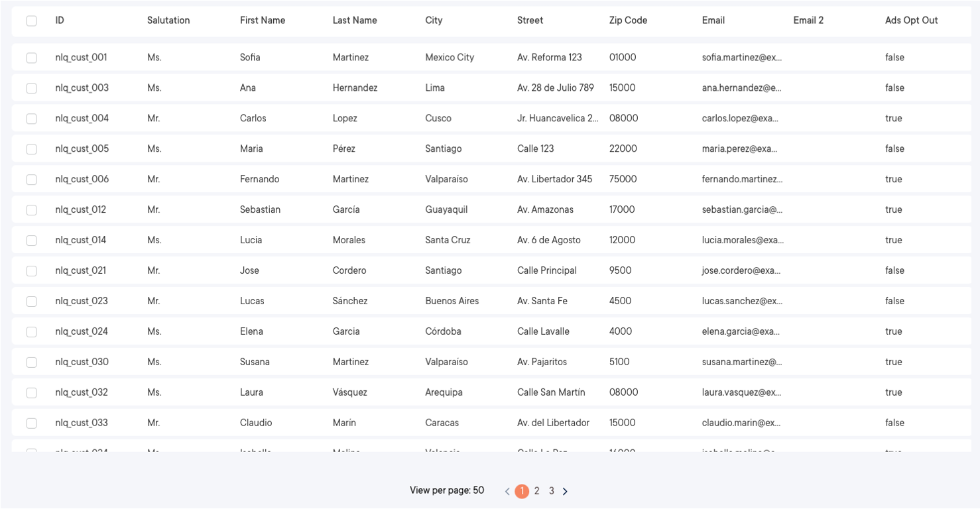Select the row checkbox for nlq_cust_006
Screen dimensions: 980x509
point(31,179)
